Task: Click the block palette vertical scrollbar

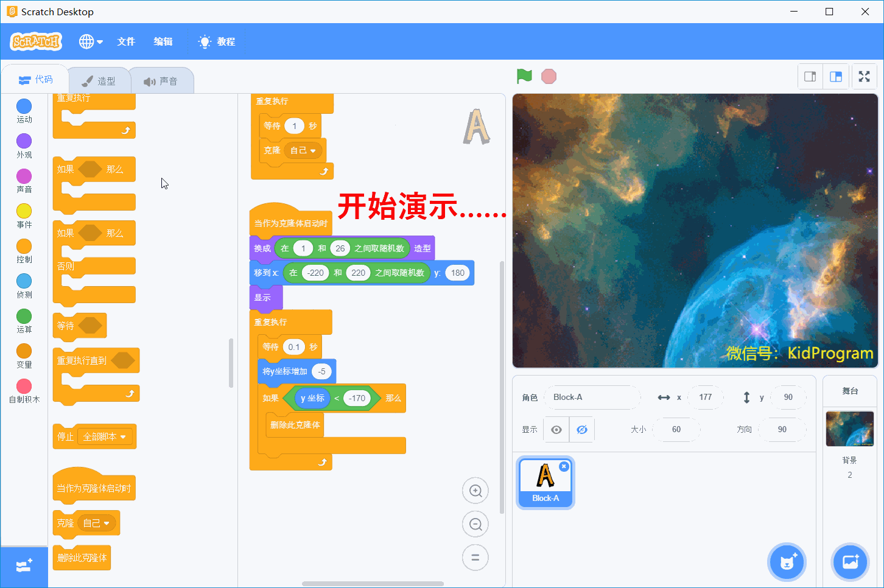Action: pos(231,363)
